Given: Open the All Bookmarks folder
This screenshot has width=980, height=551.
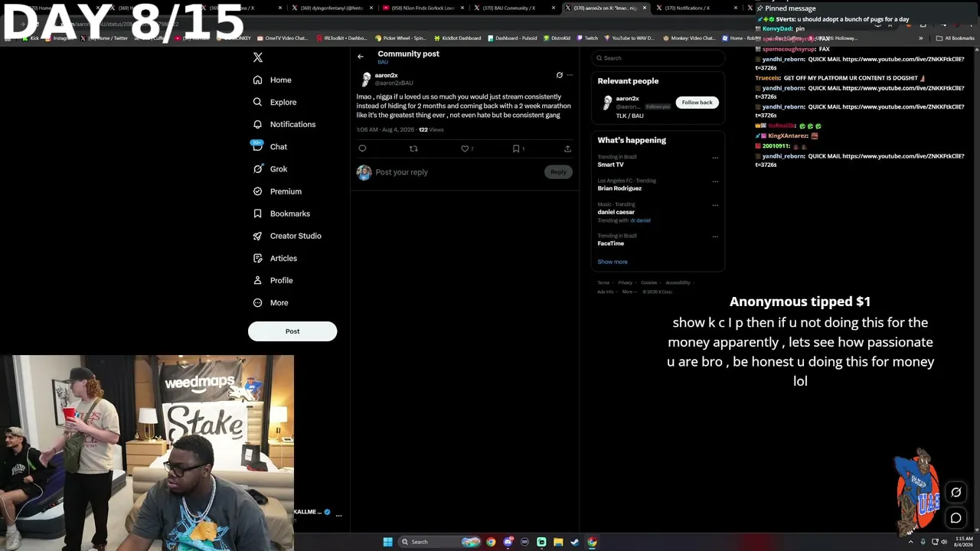Looking at the screenshot, I should (955, 38).
